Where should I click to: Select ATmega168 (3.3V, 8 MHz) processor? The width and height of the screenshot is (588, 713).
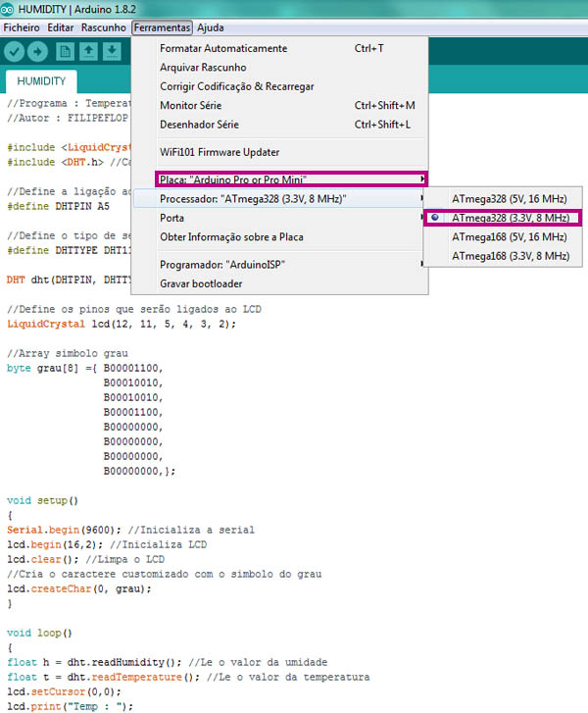click(503, 256)
